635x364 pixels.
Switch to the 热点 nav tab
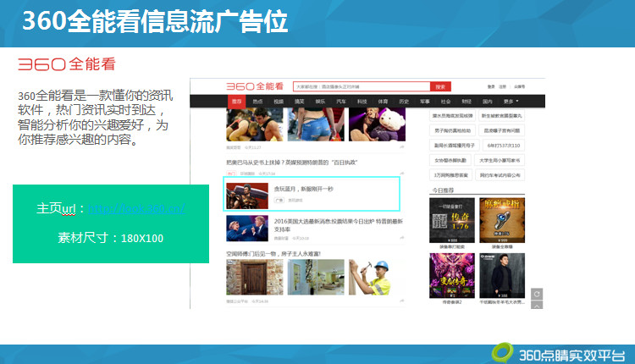click(x=257, y=102)
